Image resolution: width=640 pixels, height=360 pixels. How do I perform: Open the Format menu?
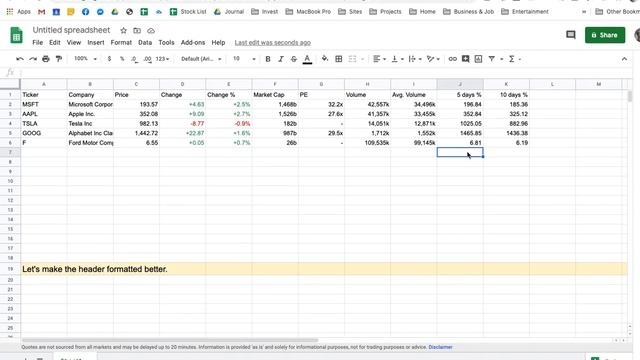pyautogui.click(x=121, y=42)
